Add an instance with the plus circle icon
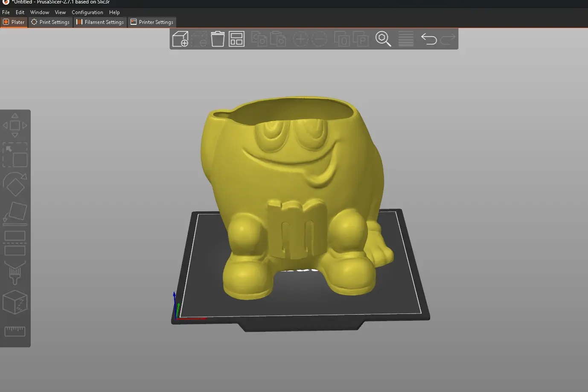The image size is (588, 392). [300, 39]
